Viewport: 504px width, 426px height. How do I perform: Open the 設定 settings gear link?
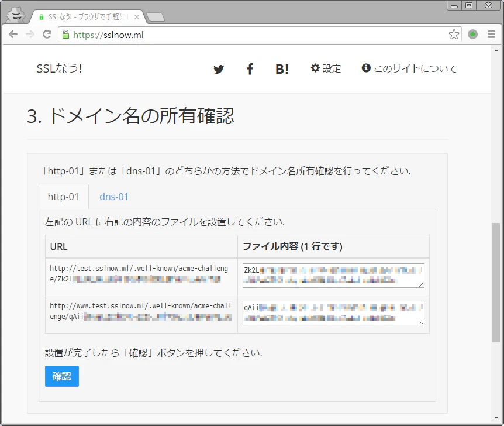[326, 68]
